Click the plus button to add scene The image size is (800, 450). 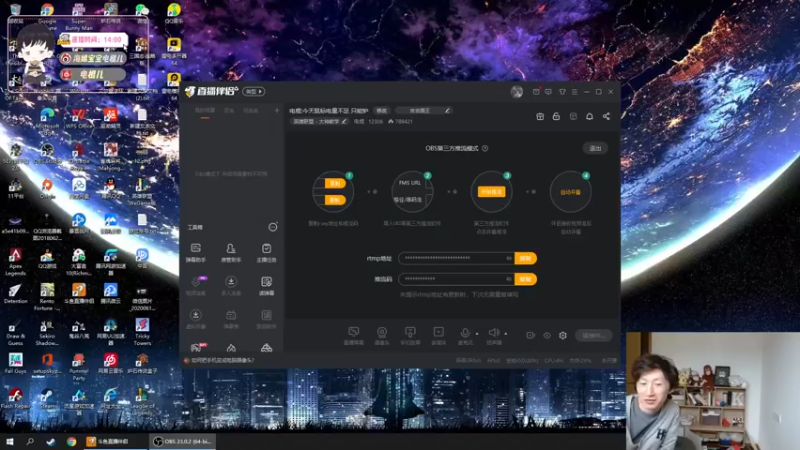point(277,110)
